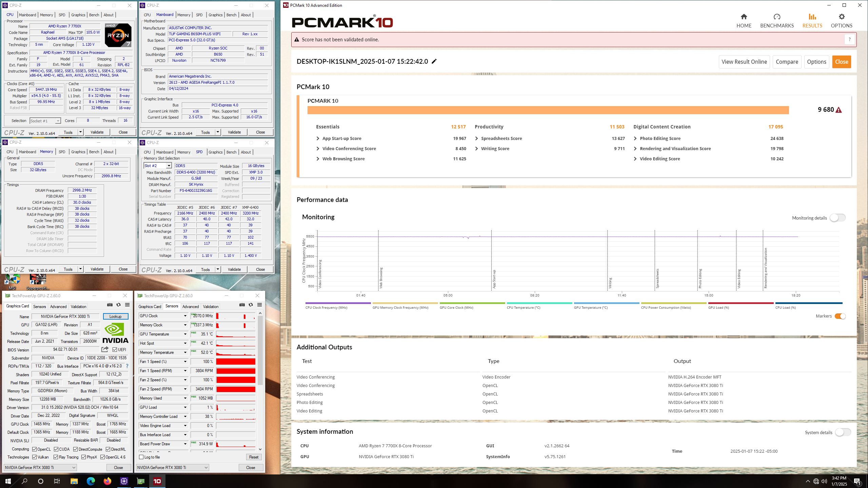Open the Slot #2 memory slot dropdown
This screenshot has width=868, height=488.
click(x=169, y=166)
